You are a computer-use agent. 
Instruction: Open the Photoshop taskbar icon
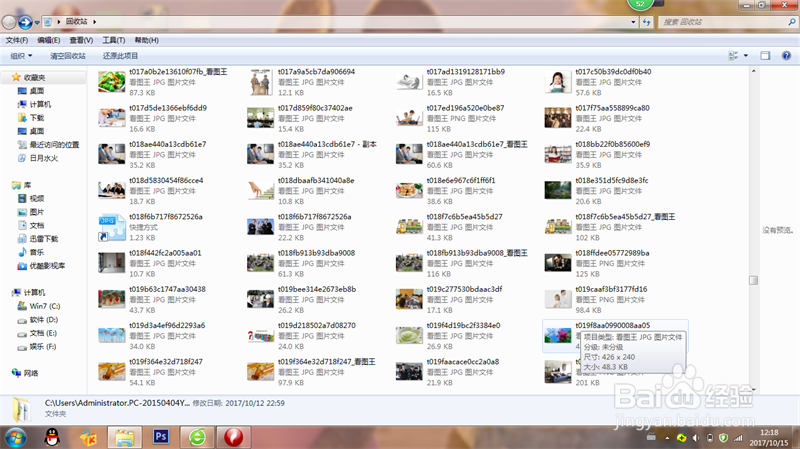pos(161,437)
